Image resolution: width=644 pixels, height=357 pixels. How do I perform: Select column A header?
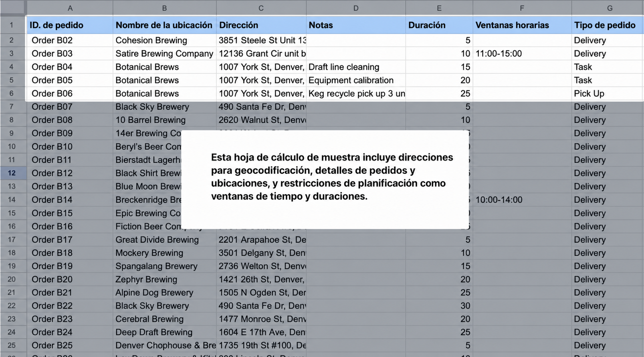(70, 8)
